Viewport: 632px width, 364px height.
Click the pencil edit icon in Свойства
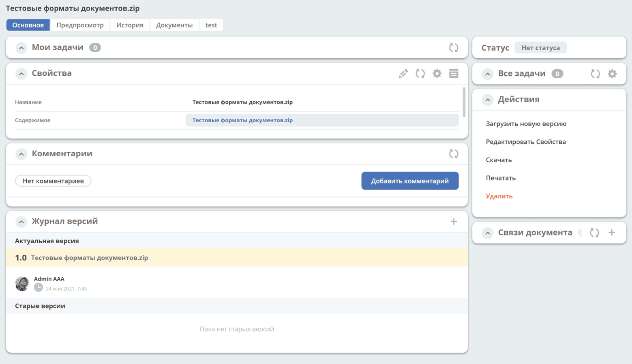coord(403,73)
